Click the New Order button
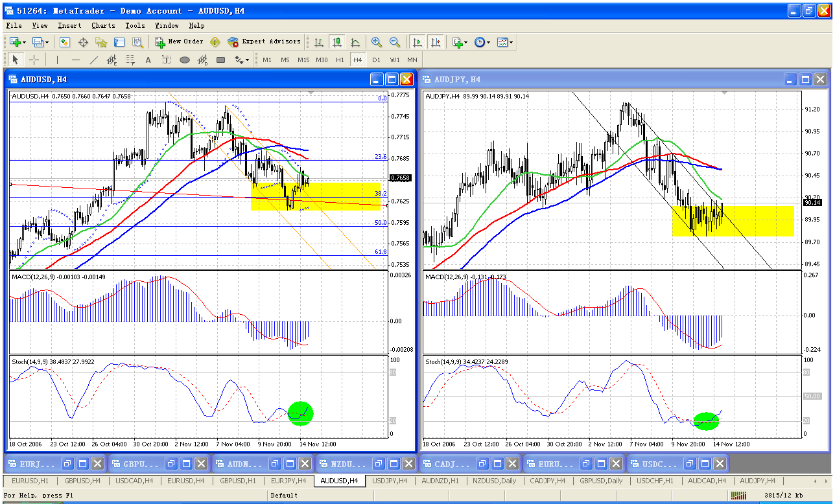The image size is (835, 504). point(180,42)
